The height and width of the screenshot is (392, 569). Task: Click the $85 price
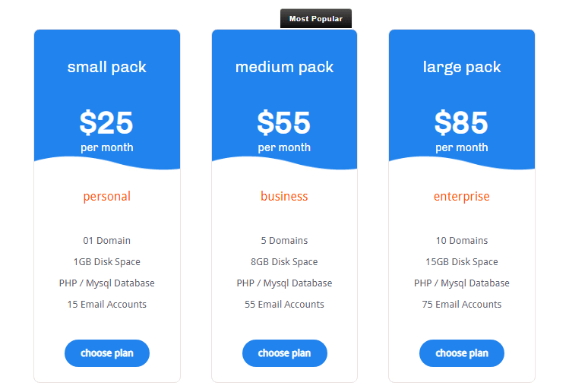pos(461,123)
